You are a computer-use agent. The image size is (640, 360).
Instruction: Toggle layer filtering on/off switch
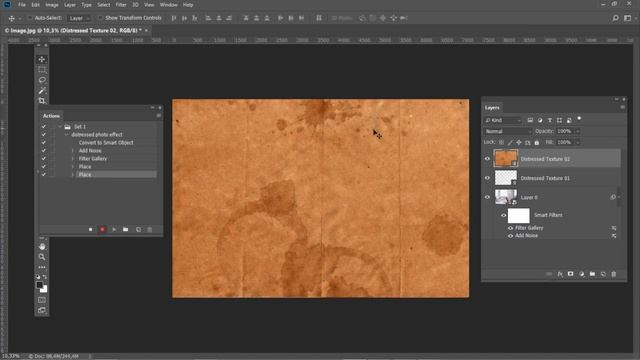click(579, 119)
